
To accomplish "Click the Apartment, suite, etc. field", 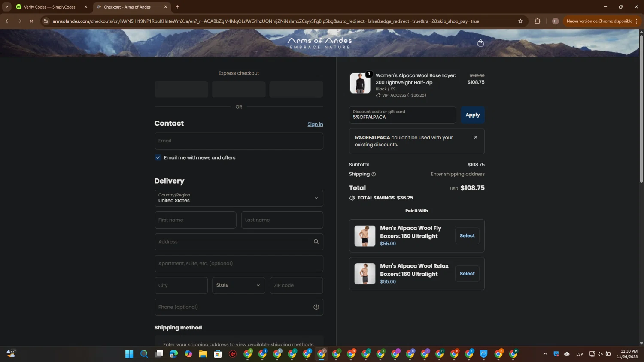I will coord(239,264).
